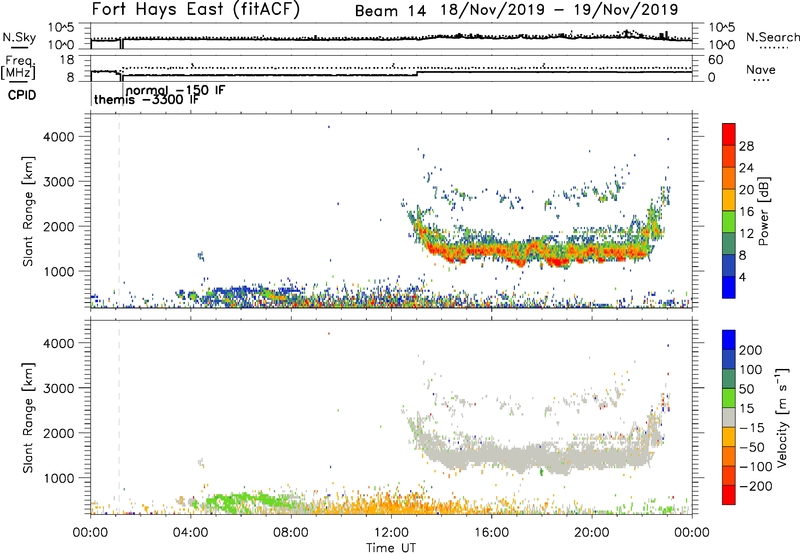Viewport: 800px width, 554px height.
Task: Click the '2000' tick of the velocity panel
Action: pos(58,433)
